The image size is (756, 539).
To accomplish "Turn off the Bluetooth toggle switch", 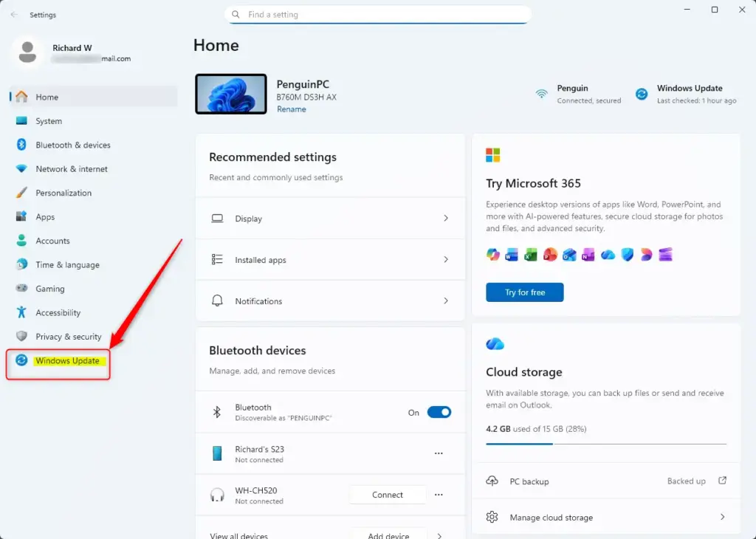I will click(x=439, y=412).
